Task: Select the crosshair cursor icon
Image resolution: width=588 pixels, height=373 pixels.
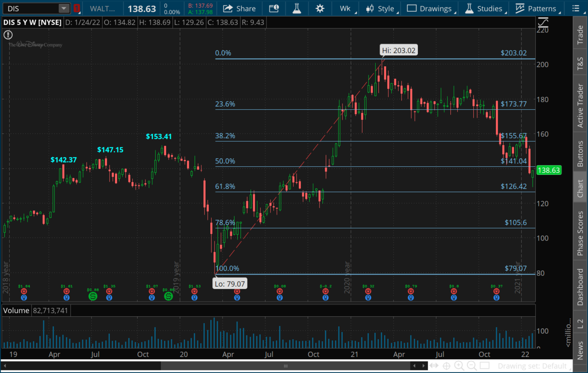Action: [447, 366]
